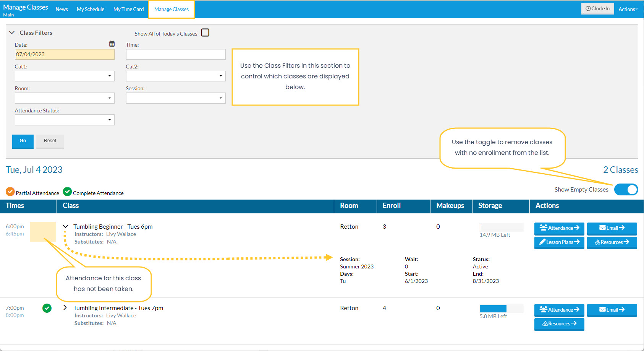644x351 pixels.
Task: Expand Tumbling Intermediate class details
Action: (65, 308)
